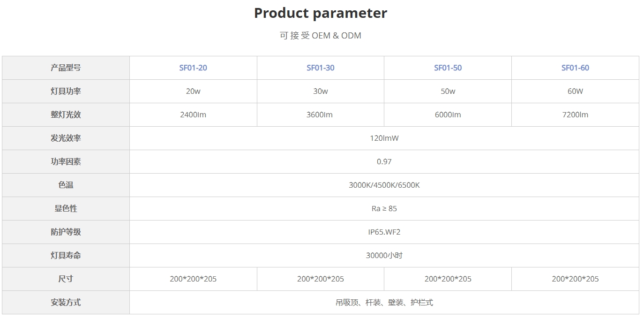
Task: Click the 产品型号 row header
Action: coord(66,68)
